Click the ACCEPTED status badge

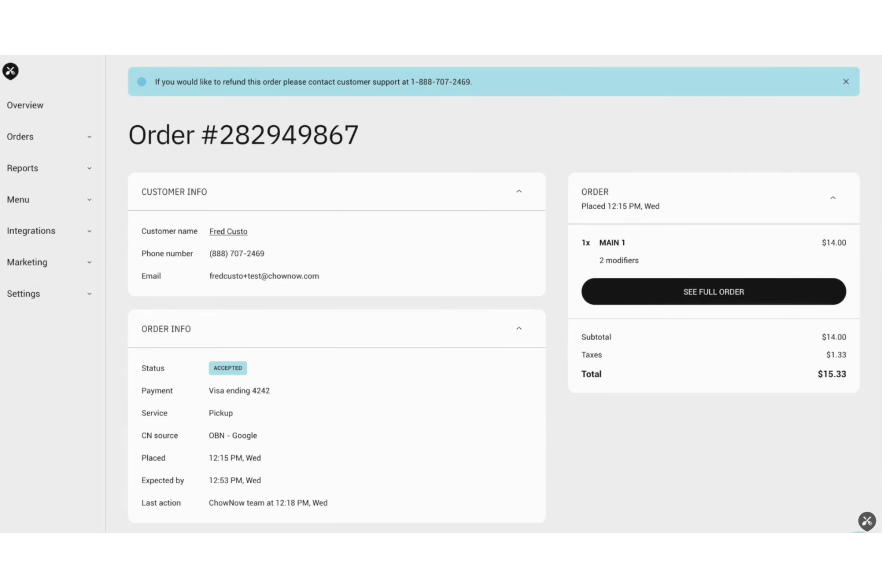tap(227, 368)
